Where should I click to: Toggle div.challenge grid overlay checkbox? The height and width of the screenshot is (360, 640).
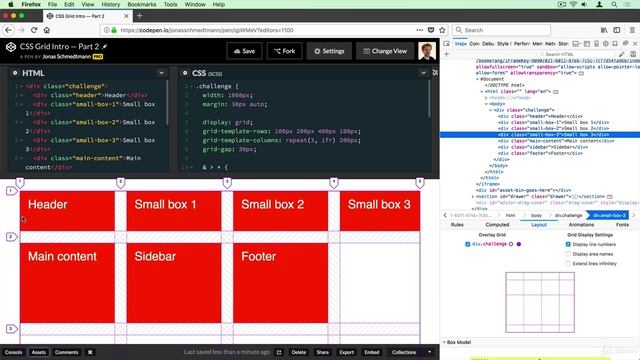[468, 244]
